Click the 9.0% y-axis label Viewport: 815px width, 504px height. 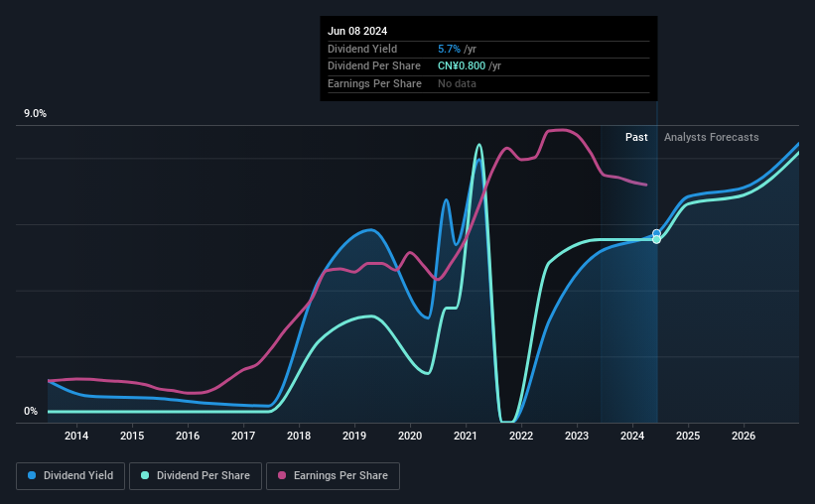(35, 114)
